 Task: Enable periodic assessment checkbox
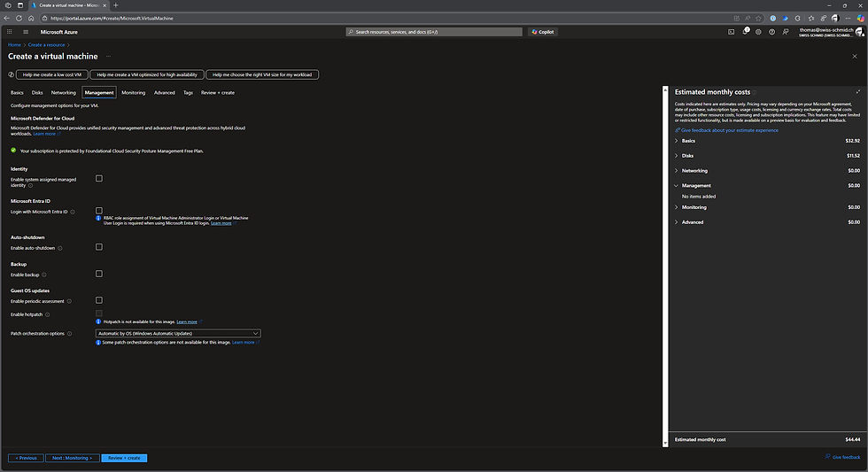pyautogui.click(x=99, y=300)
